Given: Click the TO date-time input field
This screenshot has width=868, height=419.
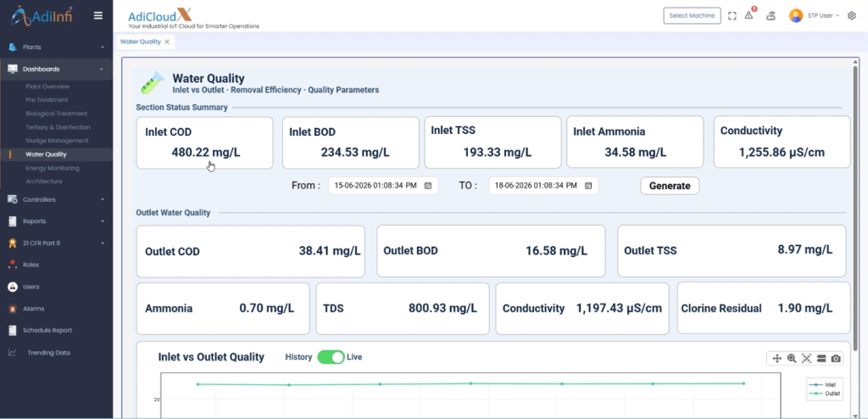Looking at the screenshot, I should 543,186.
